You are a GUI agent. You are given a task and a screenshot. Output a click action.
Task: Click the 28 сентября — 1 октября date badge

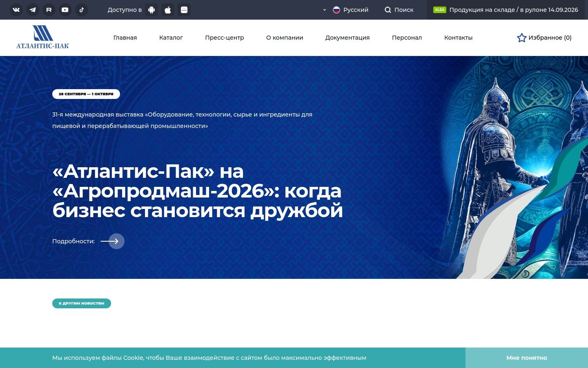click(86, 94)
